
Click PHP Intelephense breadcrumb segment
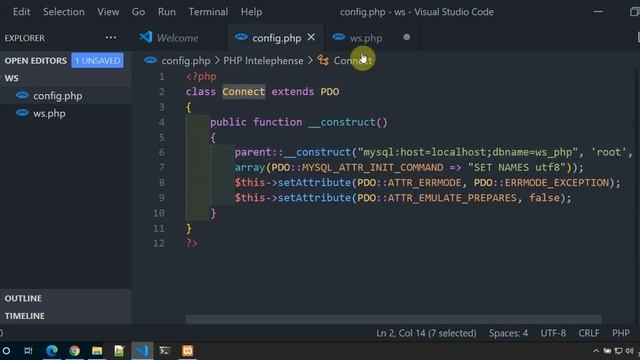click(x=263, y=61)
